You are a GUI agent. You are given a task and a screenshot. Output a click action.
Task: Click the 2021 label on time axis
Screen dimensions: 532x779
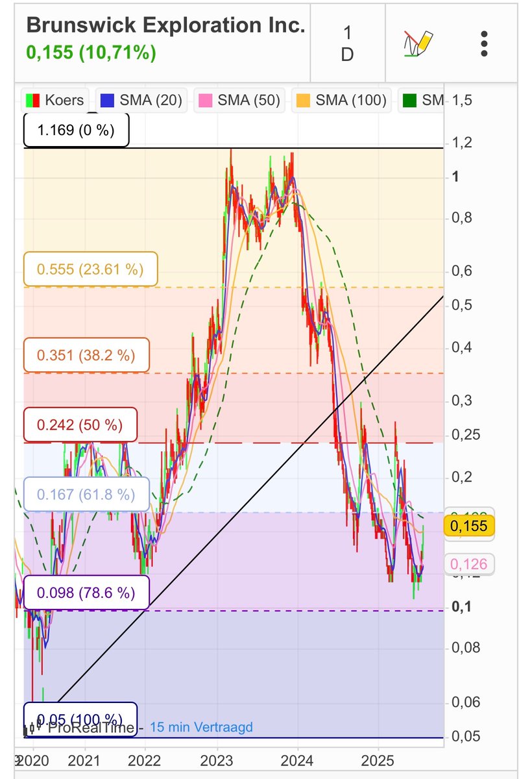coord(84,760)
